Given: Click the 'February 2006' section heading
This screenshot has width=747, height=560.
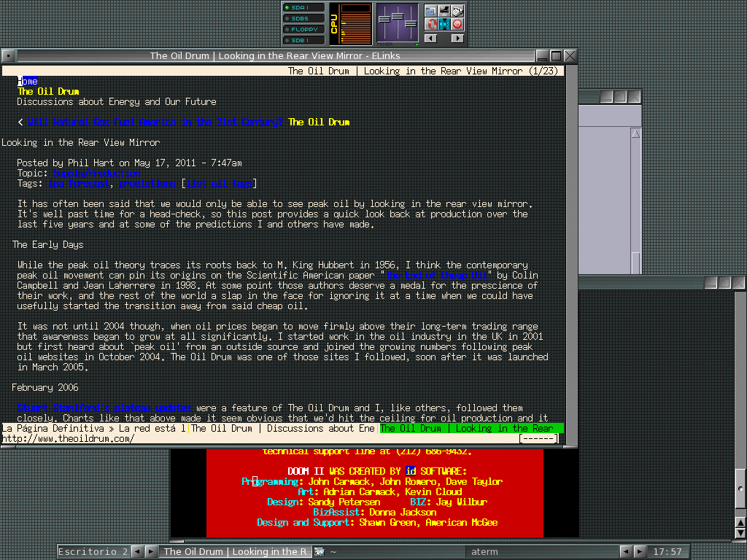Looking at the screenshot, I should tap(45, 387).
